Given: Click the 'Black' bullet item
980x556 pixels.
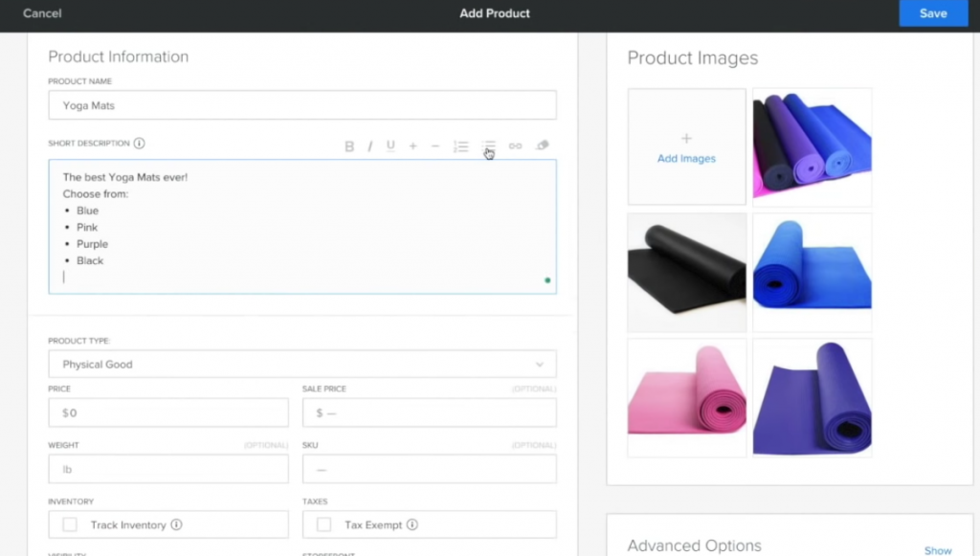Looking at the screenshot, I should (x=90, y=261).
